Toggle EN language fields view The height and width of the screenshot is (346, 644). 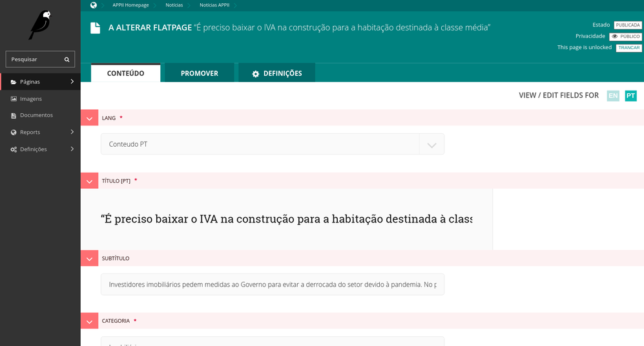613,96
